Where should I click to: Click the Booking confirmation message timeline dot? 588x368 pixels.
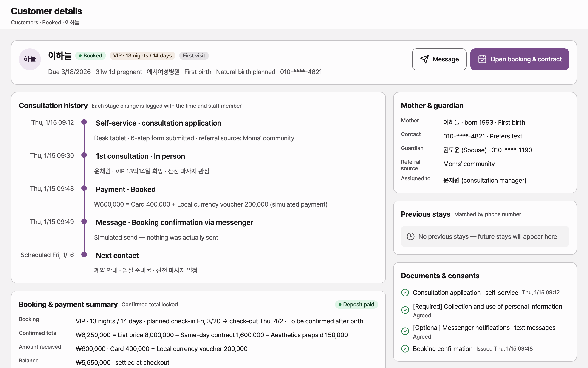[x=84, y=221]
